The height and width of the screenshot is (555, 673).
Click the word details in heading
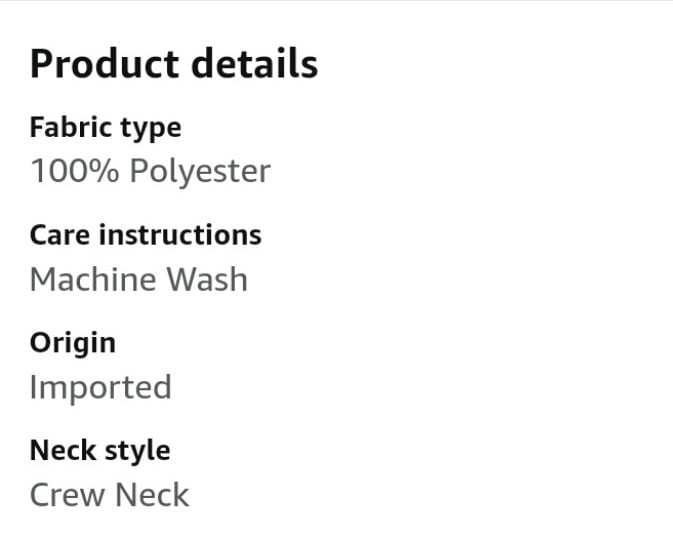(x=255, y=64)
